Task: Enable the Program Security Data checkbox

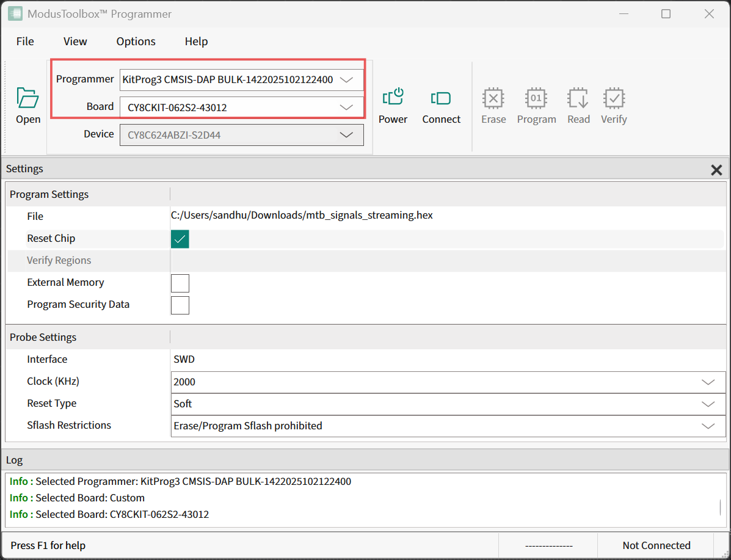Action: pos(180,305)
